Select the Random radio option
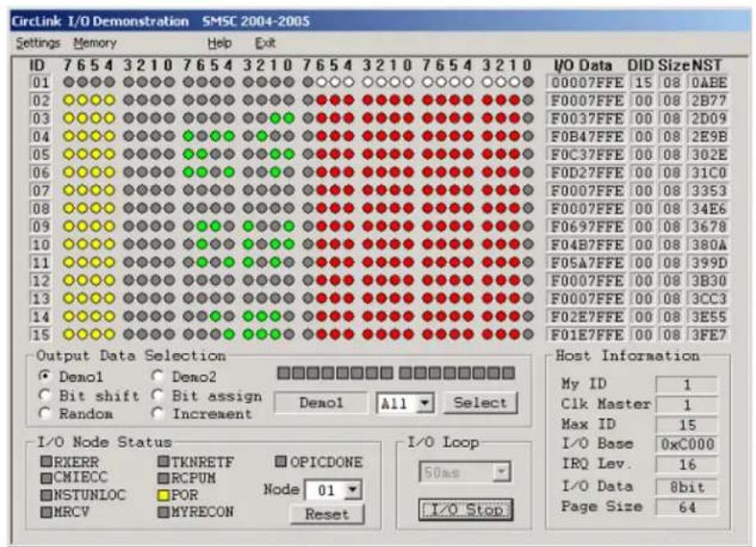The width and height of the screenshot is (756, 547). tap(46, 414)
